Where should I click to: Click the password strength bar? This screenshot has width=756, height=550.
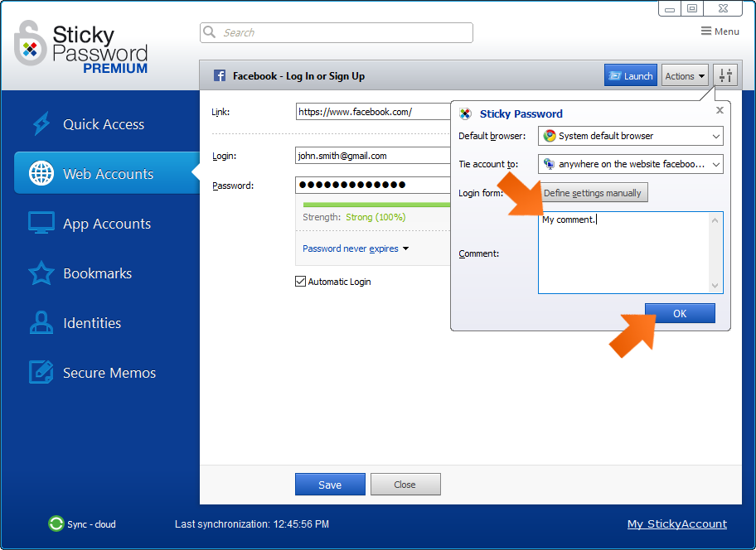point(376,205)
